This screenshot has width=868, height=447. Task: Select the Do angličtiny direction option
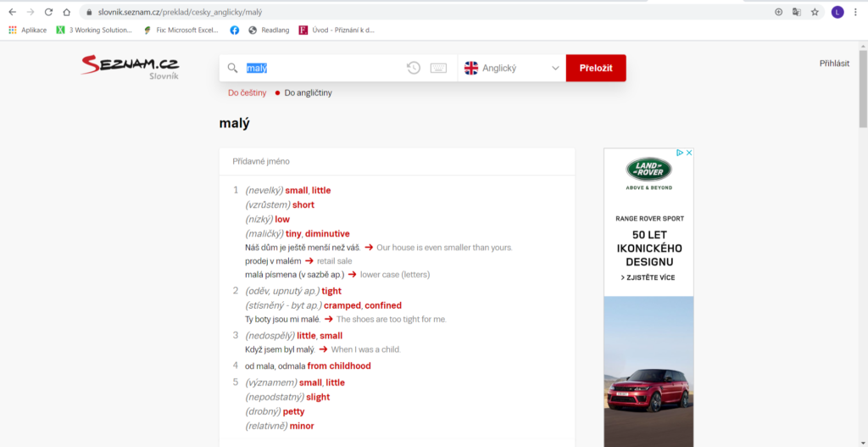tap(308, 92)
